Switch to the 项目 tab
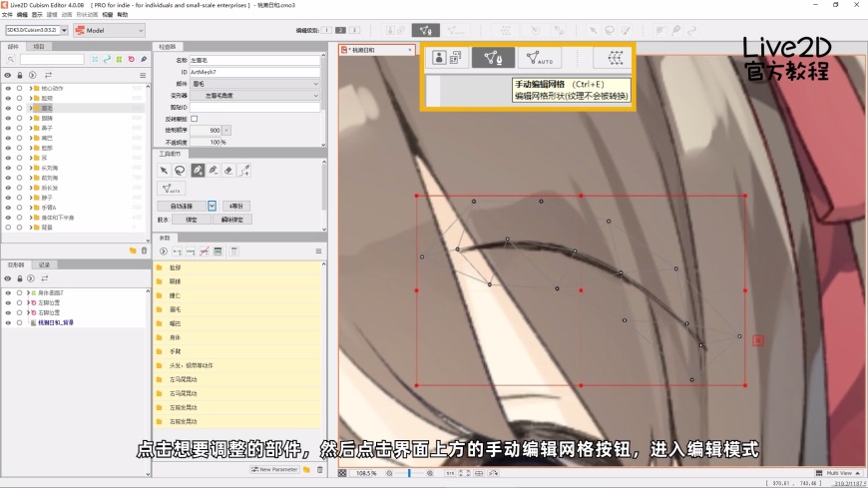The image size is (868, 488). [x=38, y=47]
